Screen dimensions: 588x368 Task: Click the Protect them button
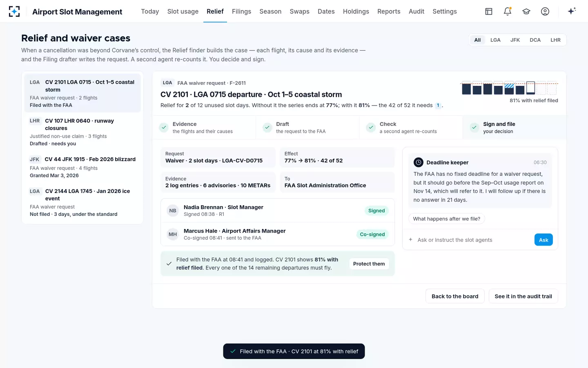click(x=369, y=264)
